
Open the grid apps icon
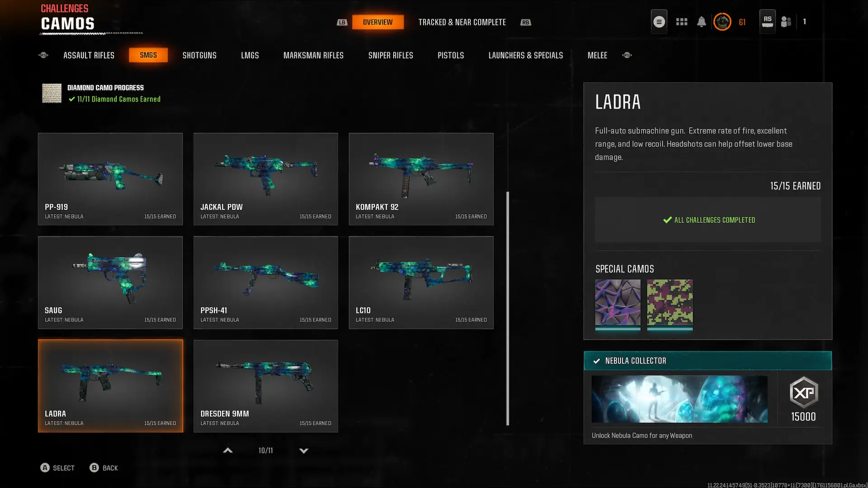point(682,22)
